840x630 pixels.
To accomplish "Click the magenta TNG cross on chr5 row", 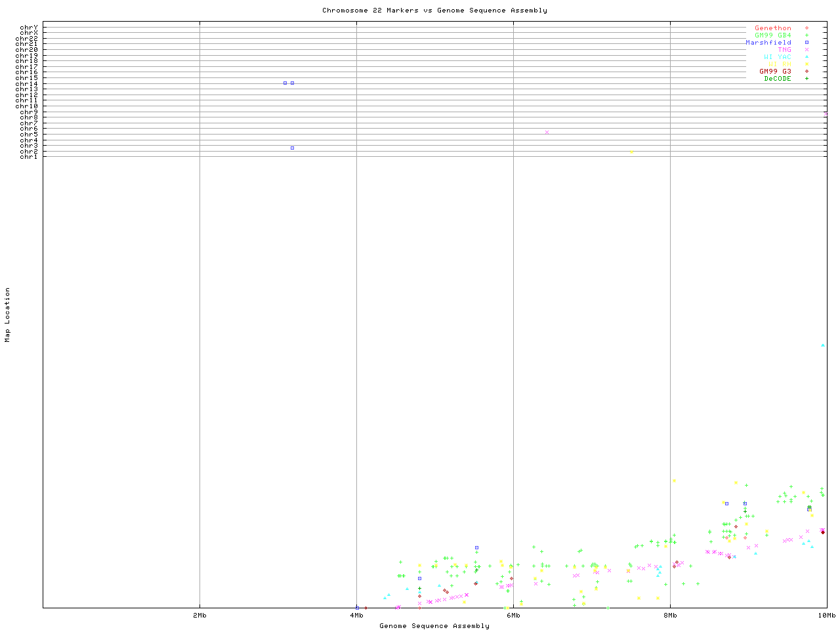I will 547,133.
